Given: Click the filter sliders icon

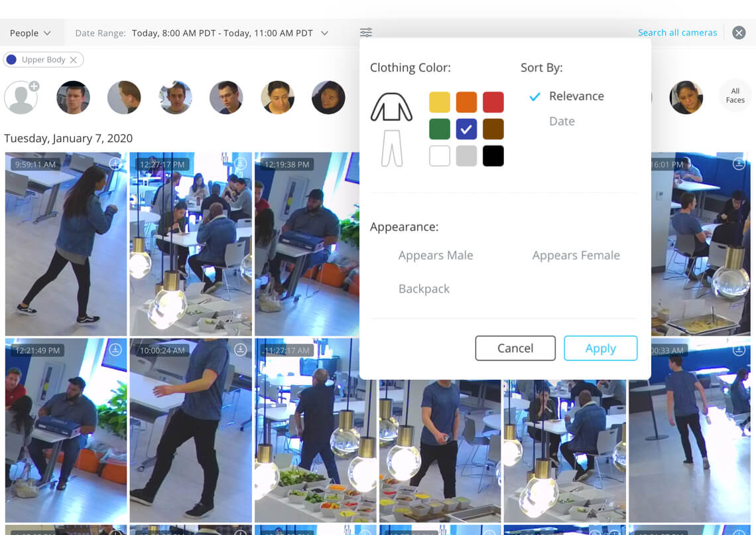Looking at the screenshot, I should pos(366,33).
